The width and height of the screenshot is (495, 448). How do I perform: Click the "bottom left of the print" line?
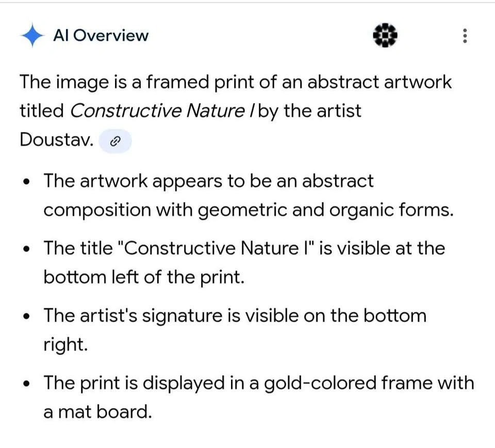tap(143, 277)
